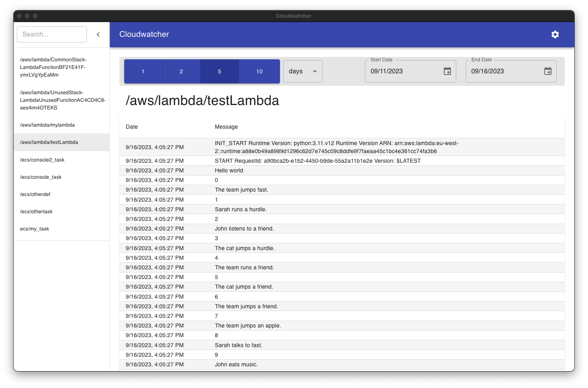Click the Search log groups field

click(x=52, y=34)
